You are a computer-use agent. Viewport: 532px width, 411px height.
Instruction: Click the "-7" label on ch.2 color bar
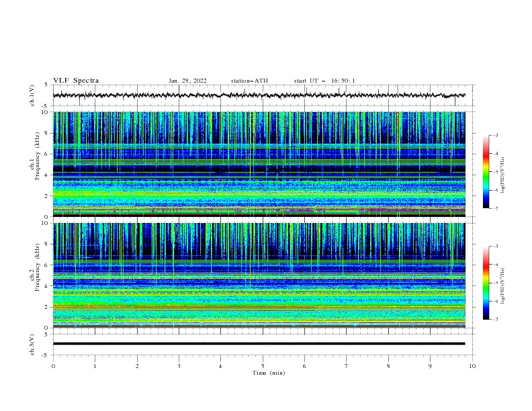(x=496, y=320)
